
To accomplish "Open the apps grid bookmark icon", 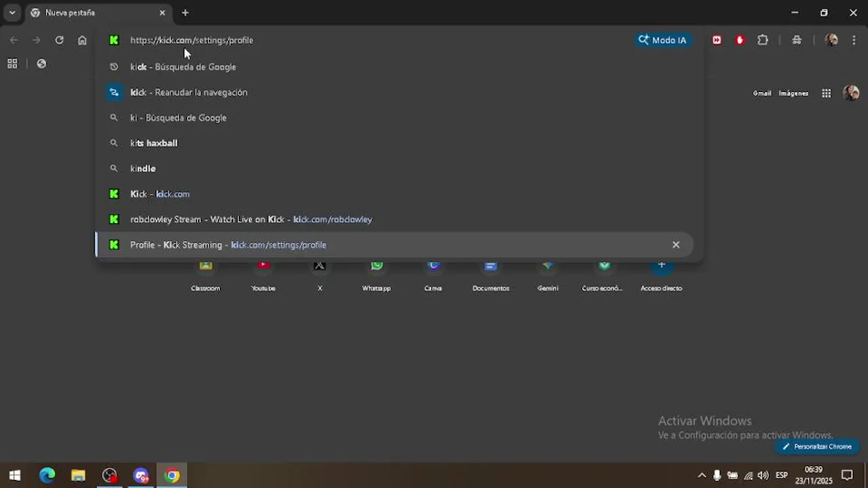I will pos(12,64).
